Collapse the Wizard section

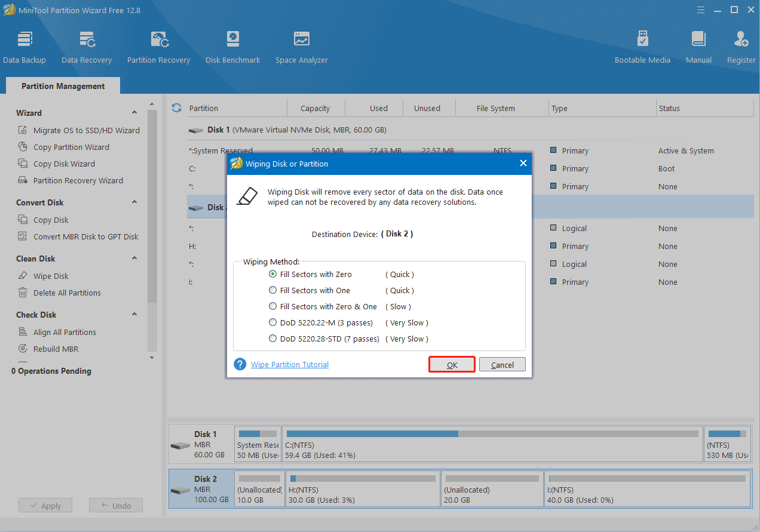coord(134,112)
